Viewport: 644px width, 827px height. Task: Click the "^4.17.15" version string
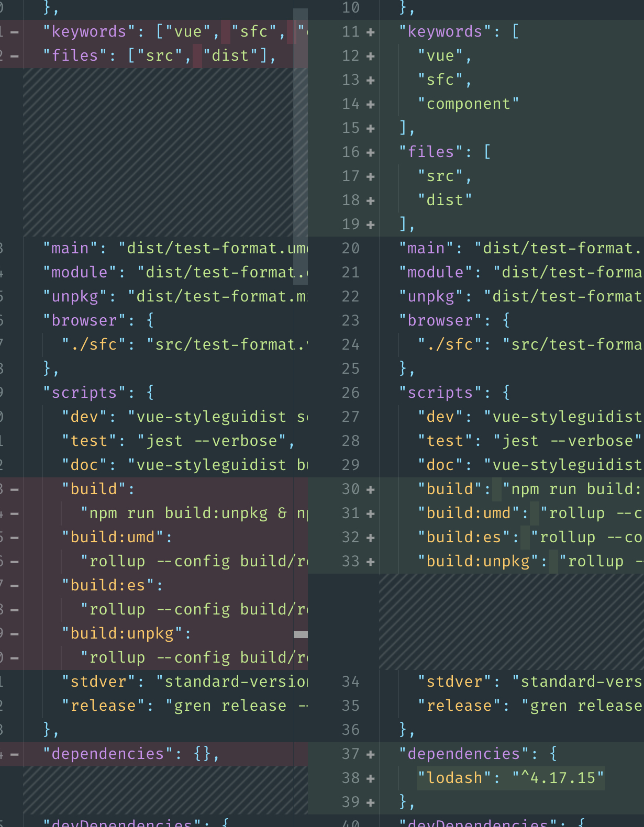(x=558, y=778)
